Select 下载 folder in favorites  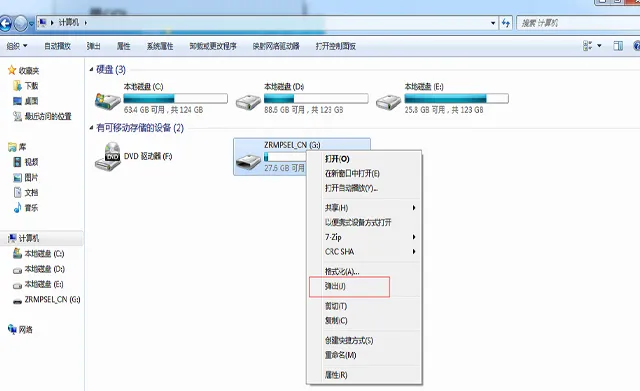[x=26, y=86]
